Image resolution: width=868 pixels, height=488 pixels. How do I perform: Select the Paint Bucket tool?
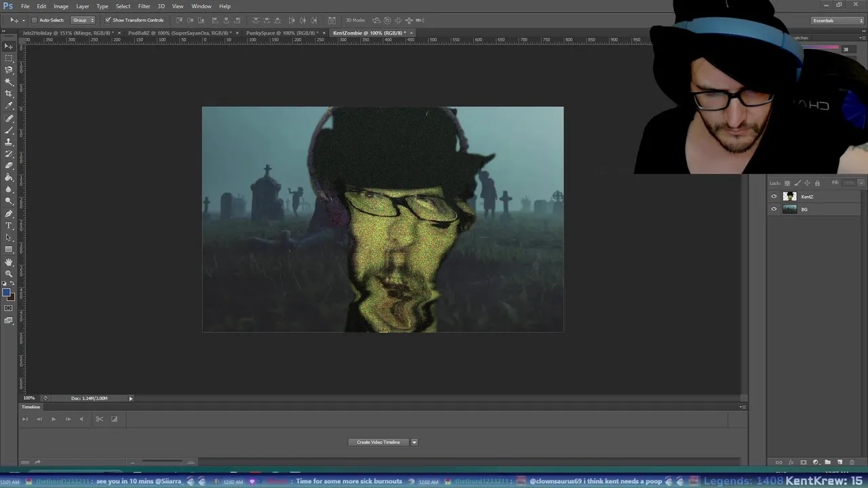tap(9, 178)
